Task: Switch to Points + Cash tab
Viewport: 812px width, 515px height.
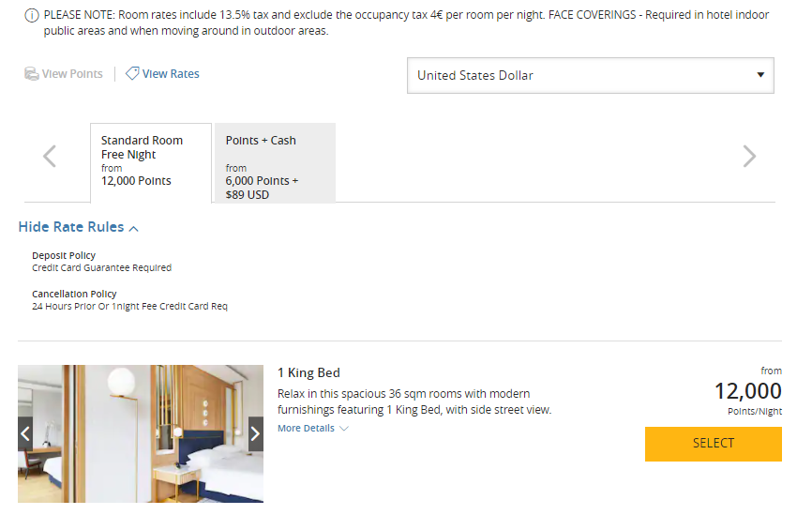Action: click(275, 161)
